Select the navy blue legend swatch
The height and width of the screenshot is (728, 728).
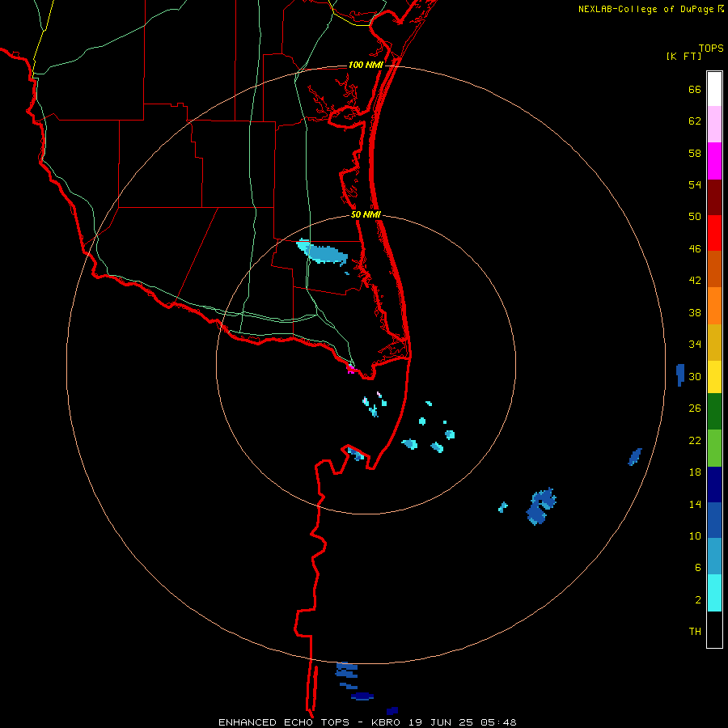pyautogui.click(x=714, y=485)
